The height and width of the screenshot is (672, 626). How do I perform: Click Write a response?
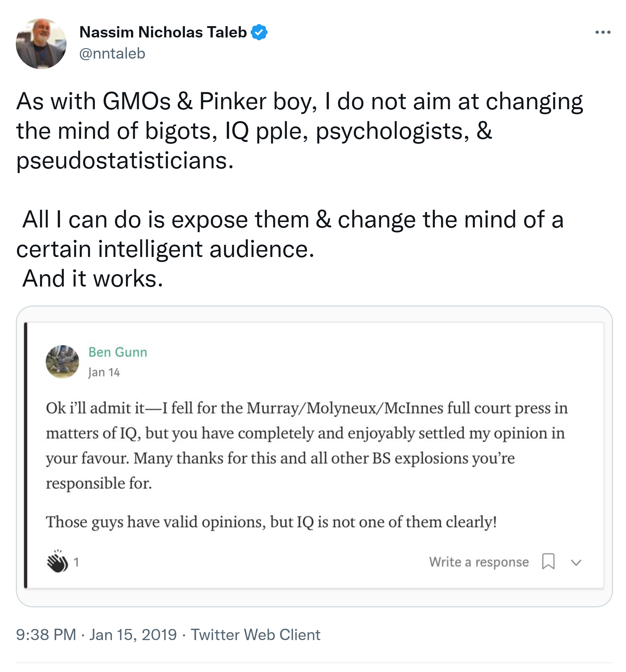[479, 562]
